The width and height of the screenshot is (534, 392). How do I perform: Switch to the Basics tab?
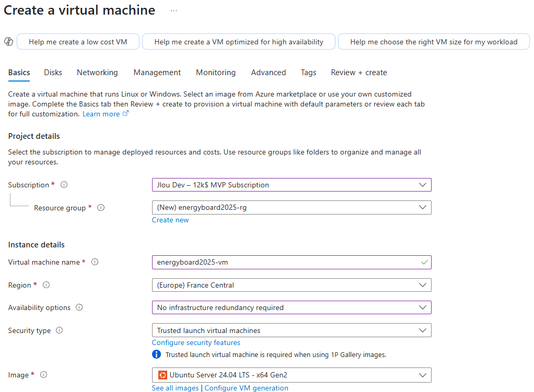point(19,73)
